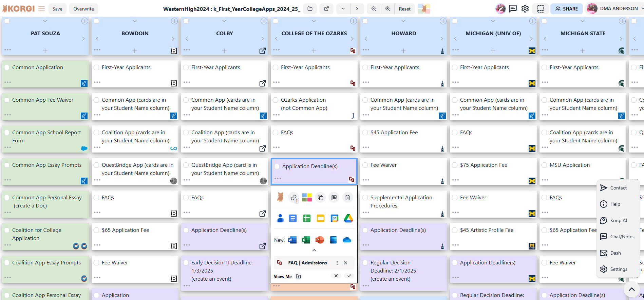Reset the board zoom
644x300 pixels.
404,9
